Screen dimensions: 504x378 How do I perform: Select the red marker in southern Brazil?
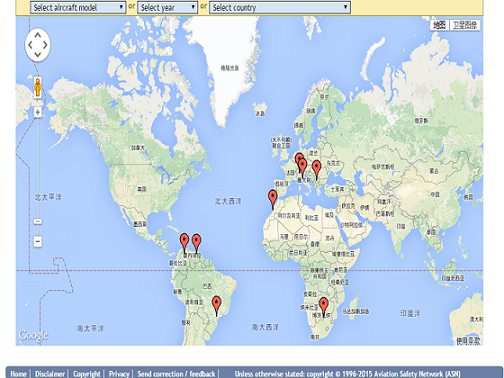point(217,306)
